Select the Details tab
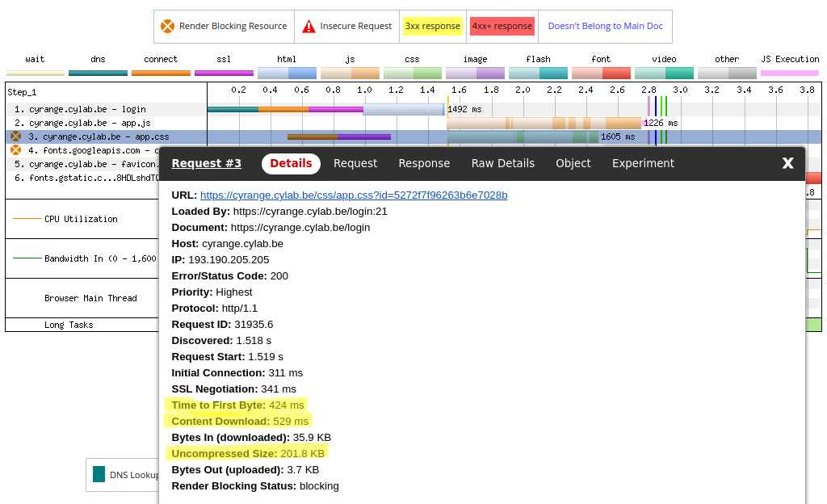827x504 pixels. (291, 163)
